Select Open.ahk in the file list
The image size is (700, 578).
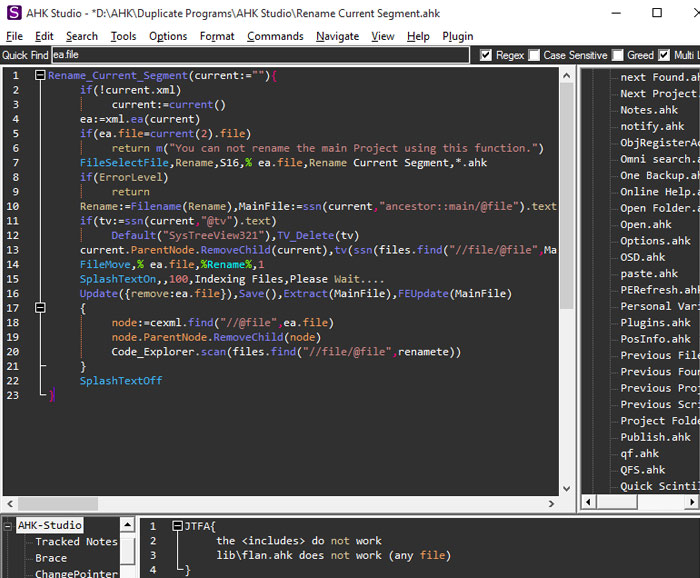(646, 225)
